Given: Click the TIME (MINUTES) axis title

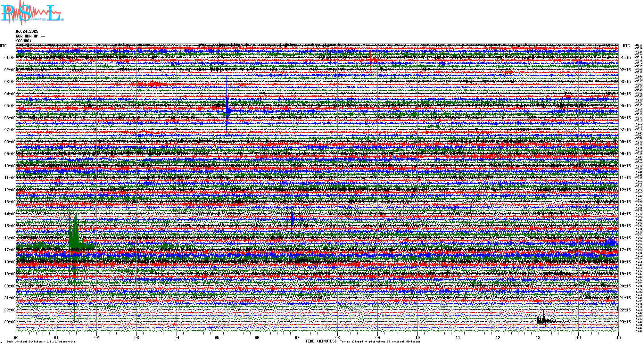Looking at the screenshot, I should (321, 341).
